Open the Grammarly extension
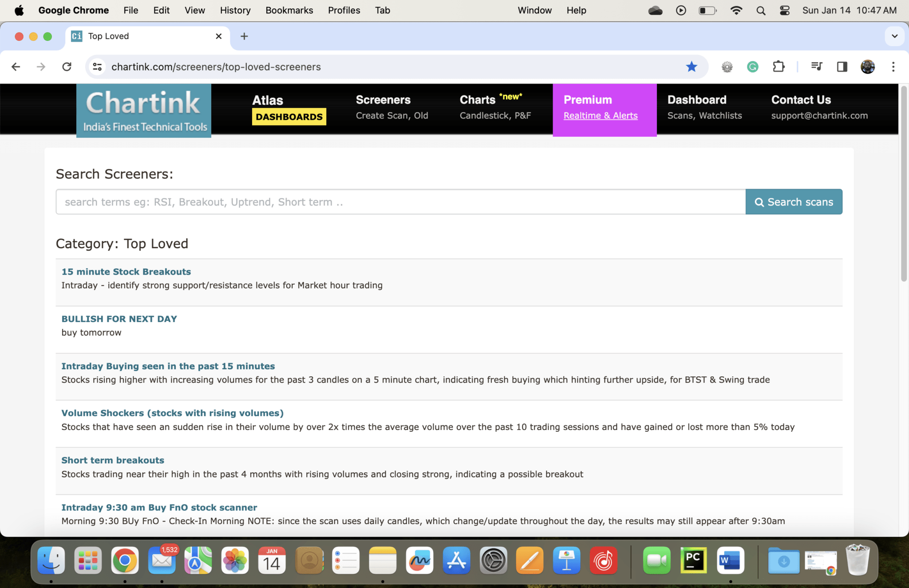Viewport: 909px width, 588px height. pyautogui.click(x=753, y=67)
